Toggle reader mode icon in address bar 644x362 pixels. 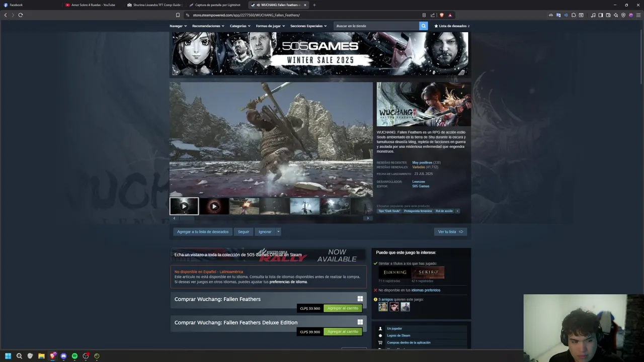click(424, 15)
